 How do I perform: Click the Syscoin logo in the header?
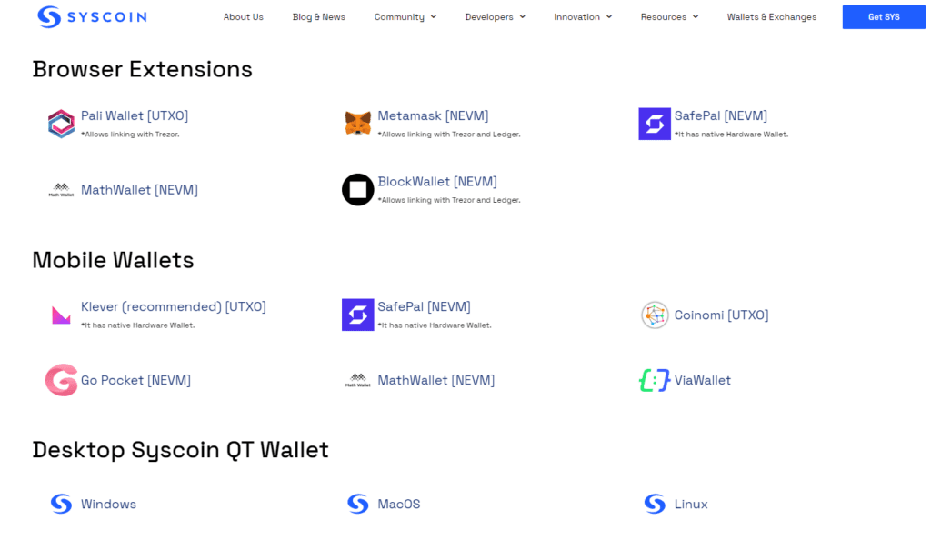[x=92, y=16]
